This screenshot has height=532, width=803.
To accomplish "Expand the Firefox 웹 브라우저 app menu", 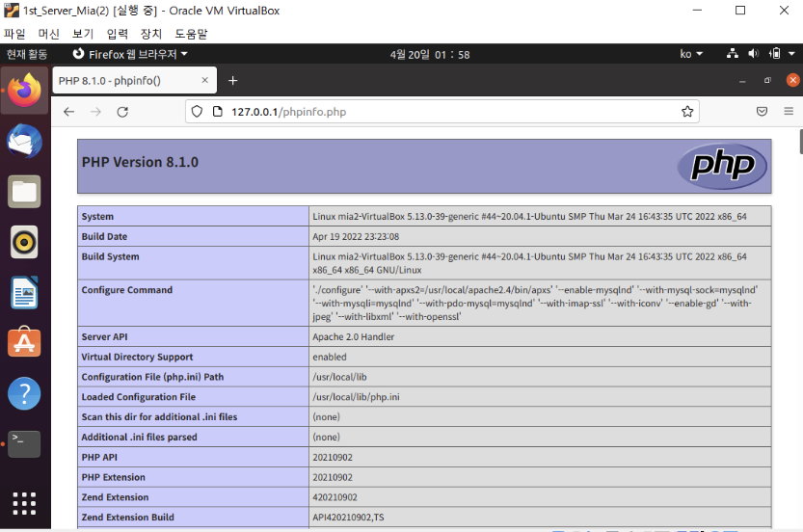I will point(130,54).
